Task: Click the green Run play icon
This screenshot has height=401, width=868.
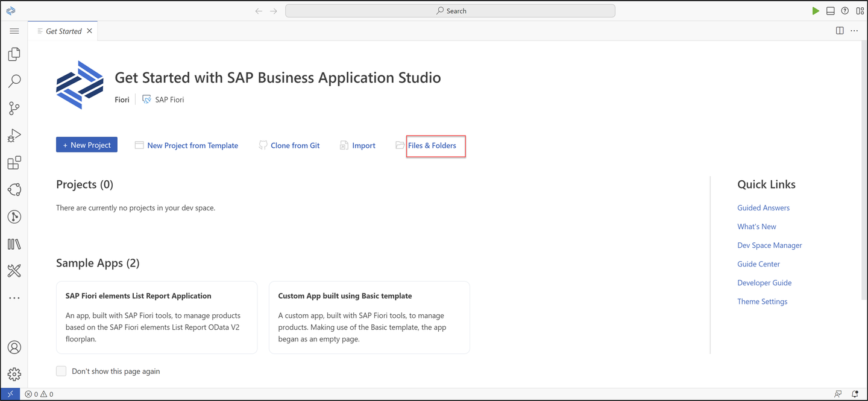Action: (x=816, y=11)
